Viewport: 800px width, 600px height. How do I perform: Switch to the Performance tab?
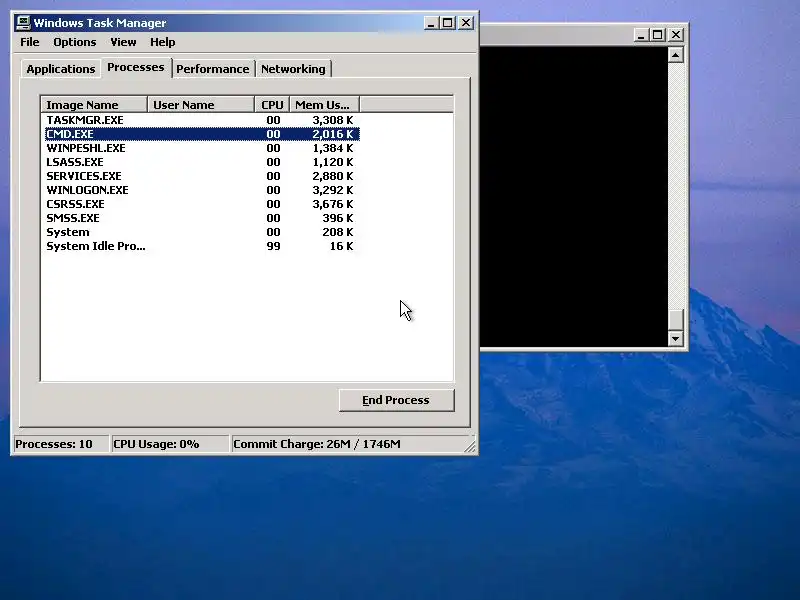coord(213,69)
